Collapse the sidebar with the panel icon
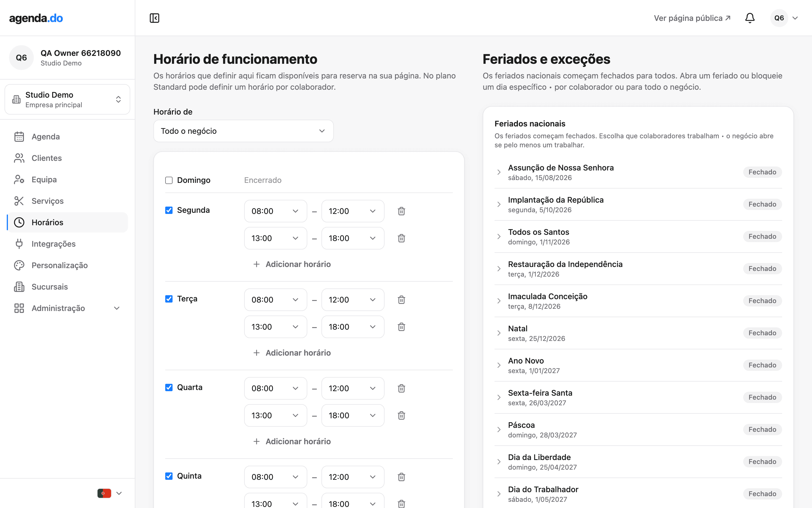Screen dimensions: 812x508 [154, 18]
